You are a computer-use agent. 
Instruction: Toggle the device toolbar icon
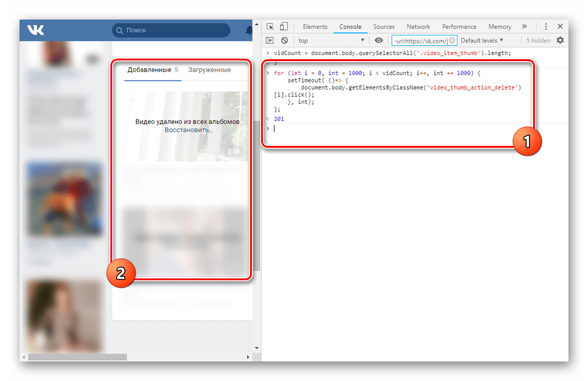pos(284,27)
